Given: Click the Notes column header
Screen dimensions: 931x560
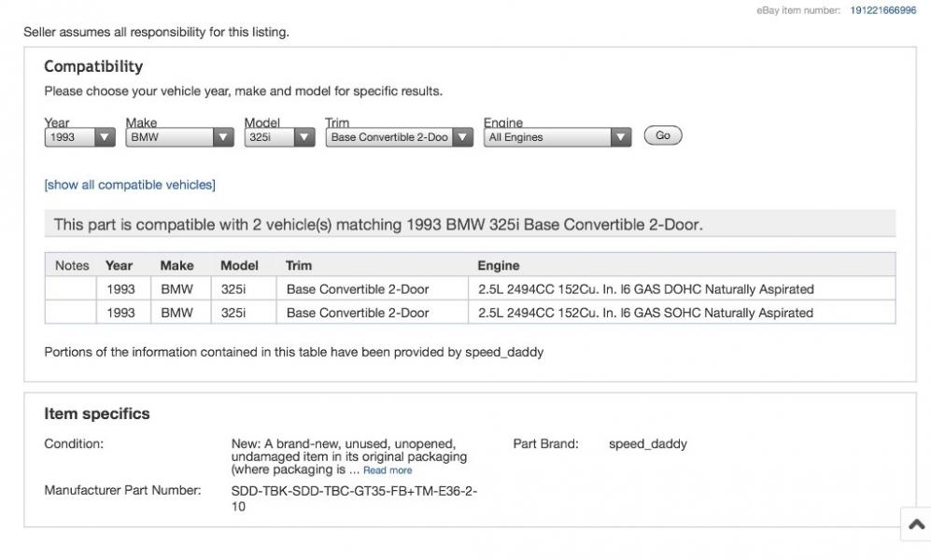Looking at the screenshot, I should click(72, 265).
